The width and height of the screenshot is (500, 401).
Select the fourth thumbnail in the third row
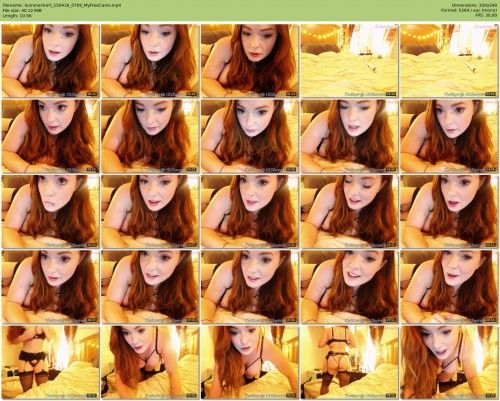coord(349,211)
